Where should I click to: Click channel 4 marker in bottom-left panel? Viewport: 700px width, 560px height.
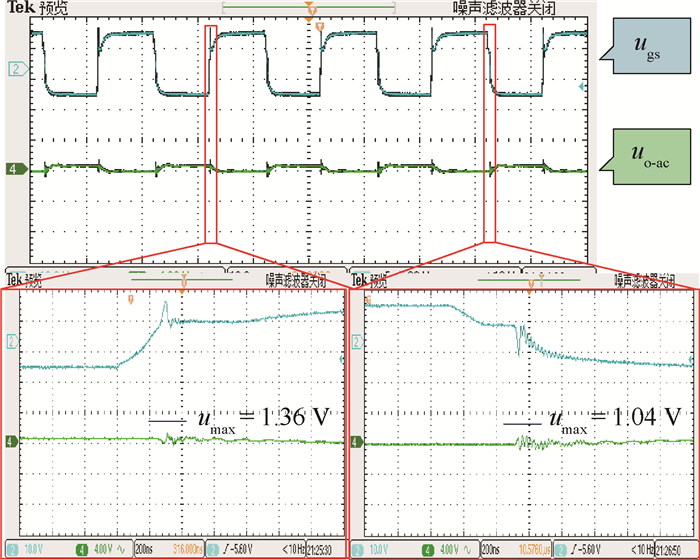12,440
